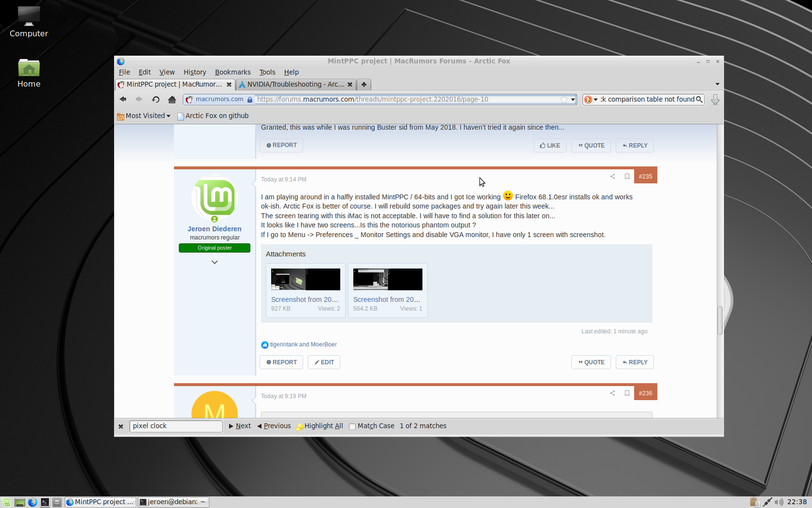Open Computer desktop icon
Image resolution: width=812 pixels, height=508 pixels.
(29, 22)
